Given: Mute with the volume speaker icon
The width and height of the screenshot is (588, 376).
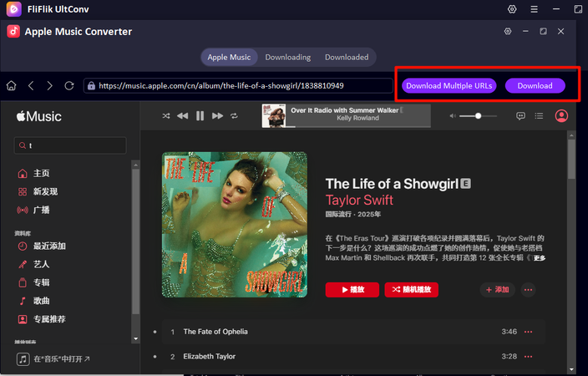Looking at the screenshot, I should 453,116.
